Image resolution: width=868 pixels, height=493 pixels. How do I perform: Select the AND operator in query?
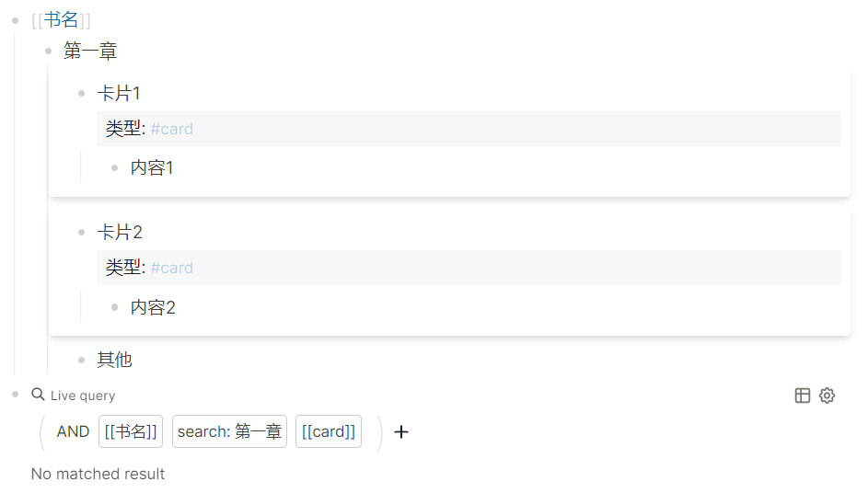73,431
